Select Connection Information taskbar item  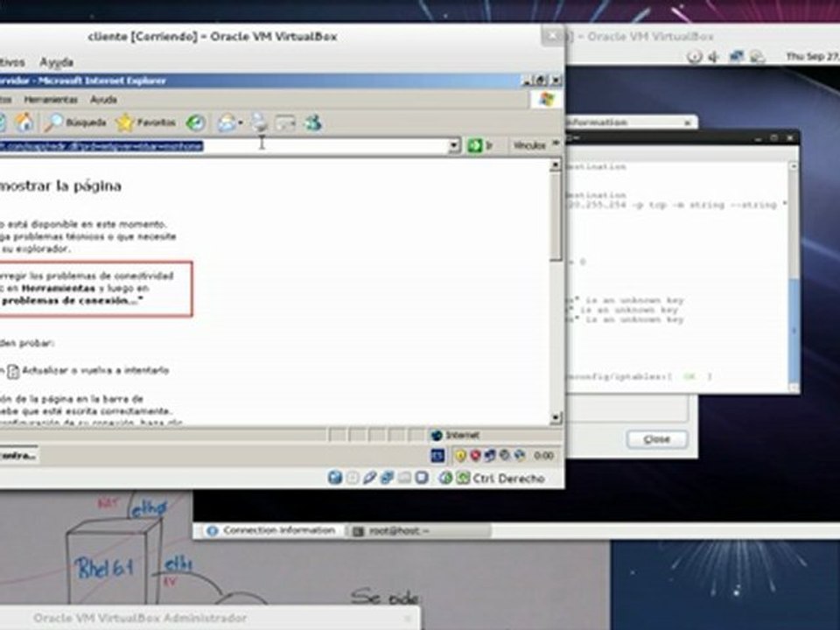[271, 530]
